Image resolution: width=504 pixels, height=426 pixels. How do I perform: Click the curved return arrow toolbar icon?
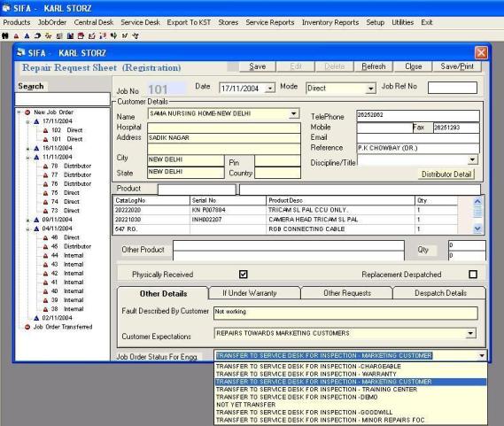(37, 35)
